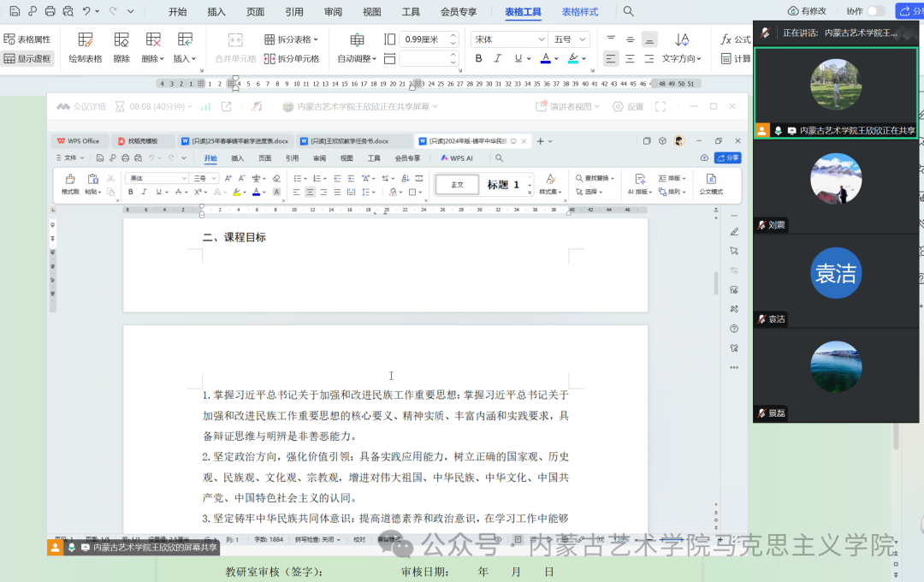Open 演讲者视图 speaker view
The image size is (924, 582).
[x=569, y=106]
